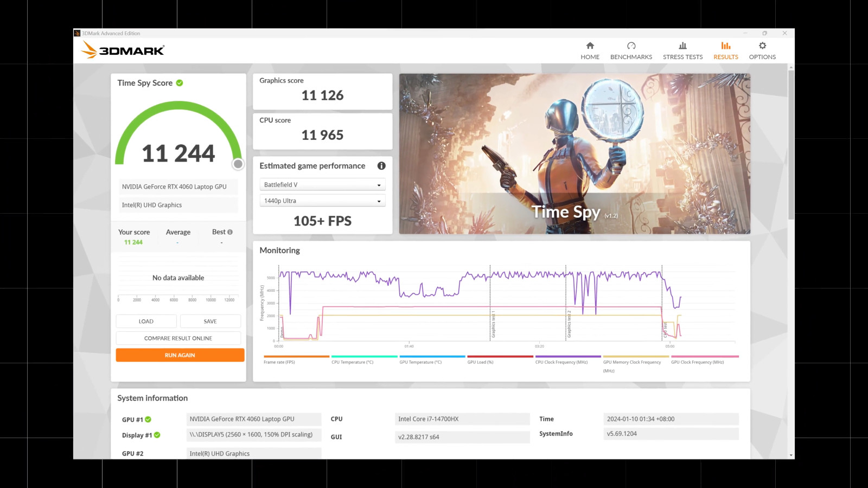
Task: Click the grey score gauge end marker
Action: (x=238, y=164)
